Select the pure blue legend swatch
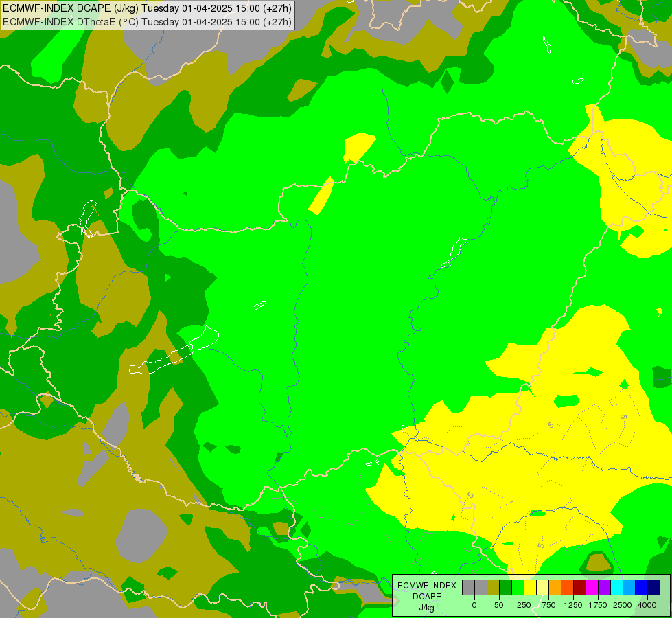 click(642, 588)
